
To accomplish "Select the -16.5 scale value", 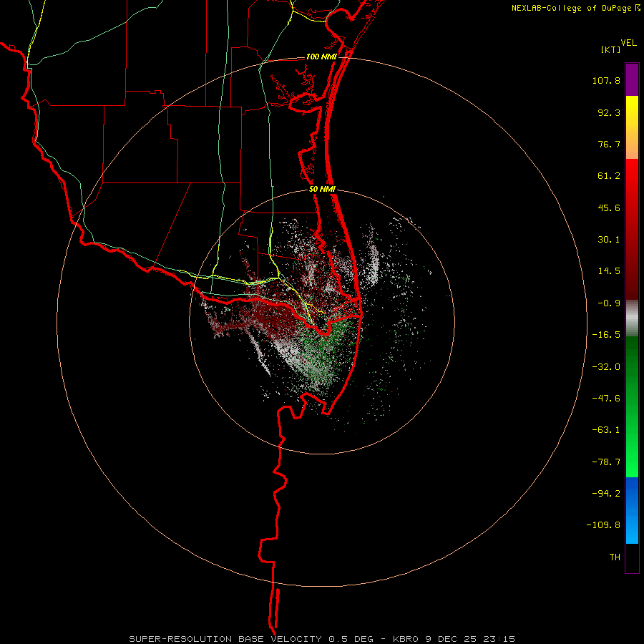I will point(606,335).
